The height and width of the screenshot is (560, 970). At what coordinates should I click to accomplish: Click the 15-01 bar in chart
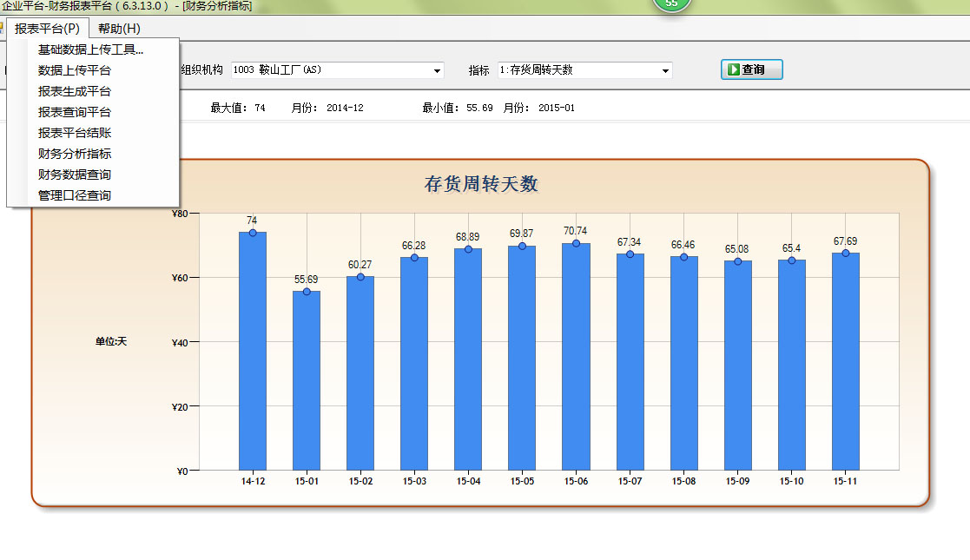tap(307, 380)
